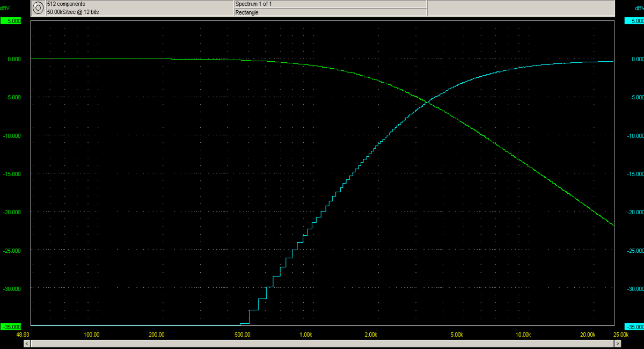Click the cyan -15.000 axis label
The height and width of the screenshot is (349, 644).
click(635, 174)
